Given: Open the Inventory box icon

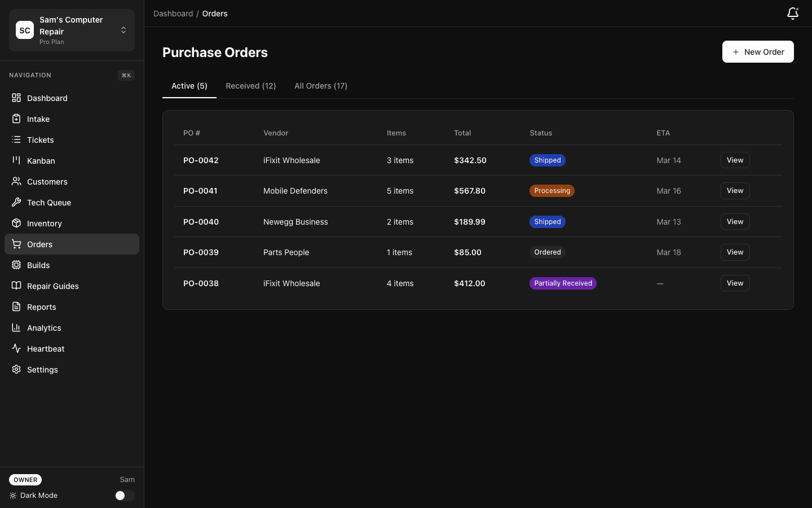Looking at the screenshot, I should click(x=16, y=224).
